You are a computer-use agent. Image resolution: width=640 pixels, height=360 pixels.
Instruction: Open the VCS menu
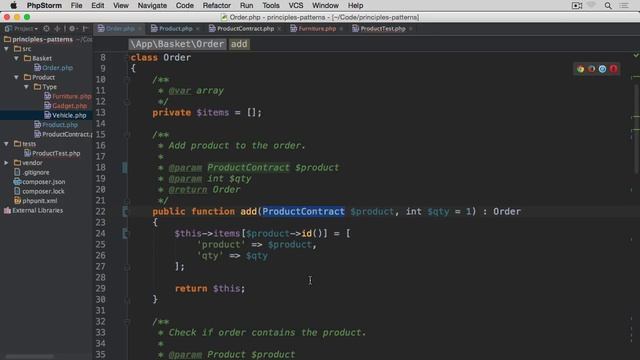tap(296, 6)
